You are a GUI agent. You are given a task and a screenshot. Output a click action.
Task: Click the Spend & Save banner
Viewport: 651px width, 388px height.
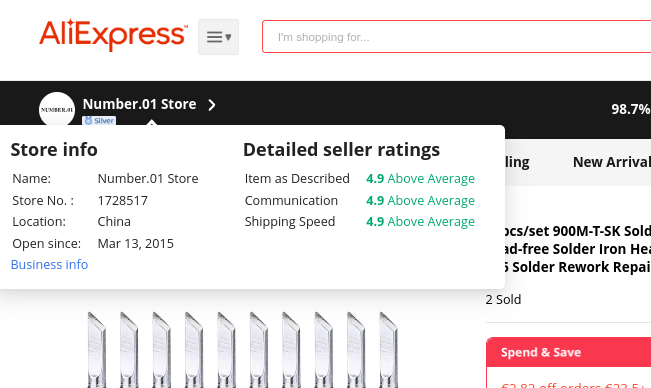(x=568, y=352)
